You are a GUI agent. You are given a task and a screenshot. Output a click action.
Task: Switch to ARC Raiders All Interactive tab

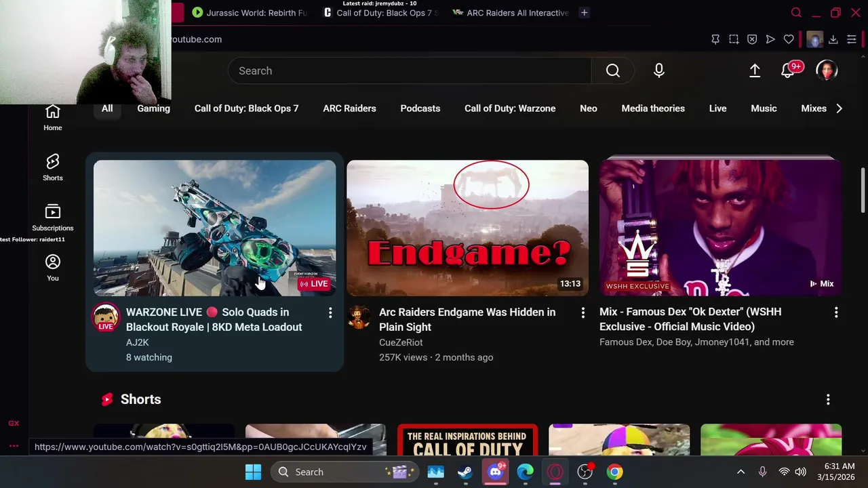tap(510, 12)
